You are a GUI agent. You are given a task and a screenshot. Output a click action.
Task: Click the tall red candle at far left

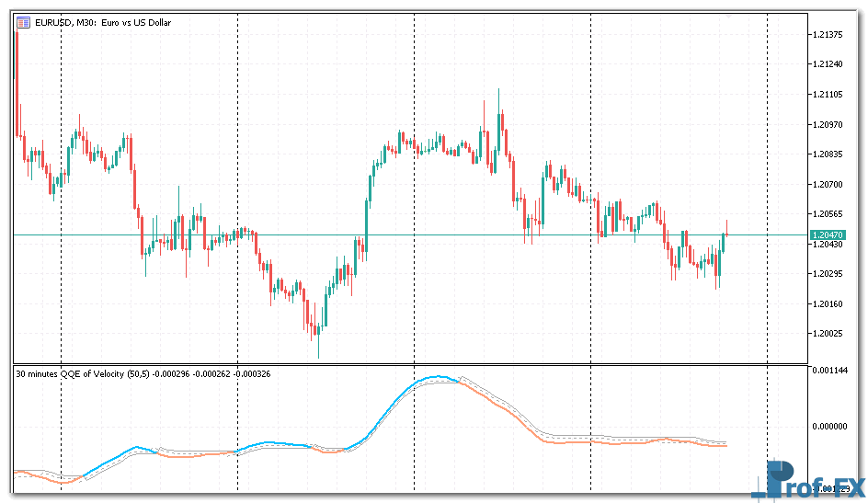pyautogui.click(x=17, y=83)
